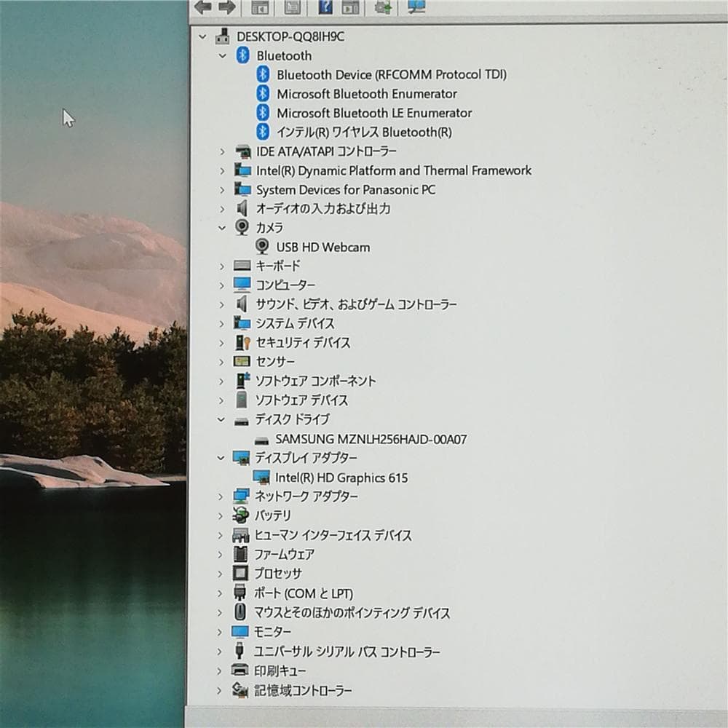
Task: Collapse the ディスク ドライブ category
Action: [221, 420]
